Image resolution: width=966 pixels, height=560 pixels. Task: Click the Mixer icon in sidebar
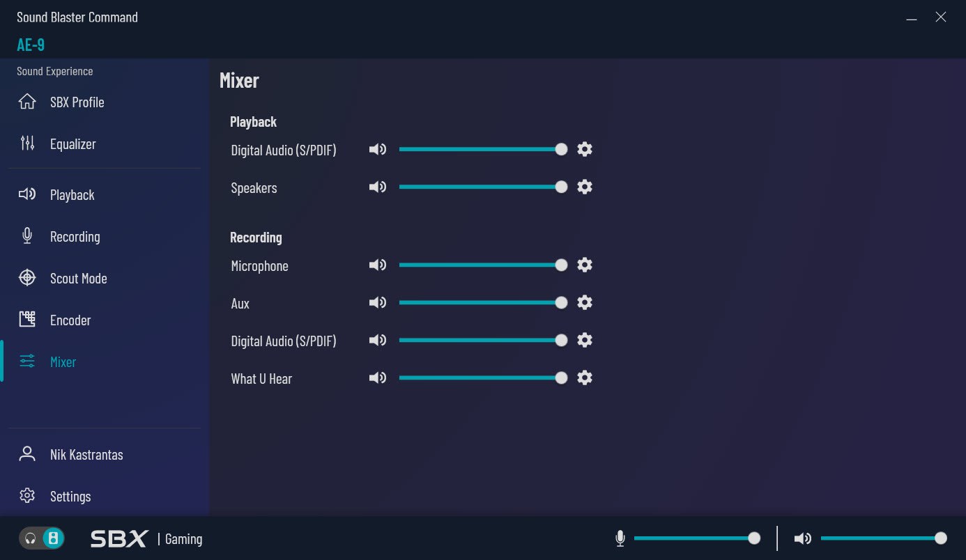click(x=27, y=361)
